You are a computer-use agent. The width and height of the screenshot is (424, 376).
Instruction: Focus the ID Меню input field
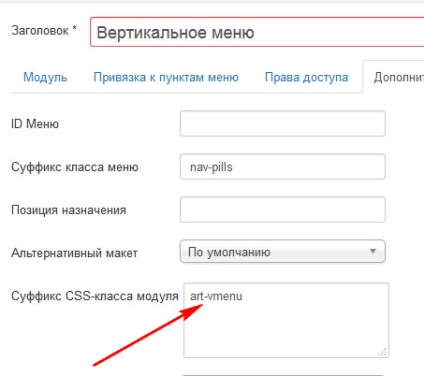point(283,124)
